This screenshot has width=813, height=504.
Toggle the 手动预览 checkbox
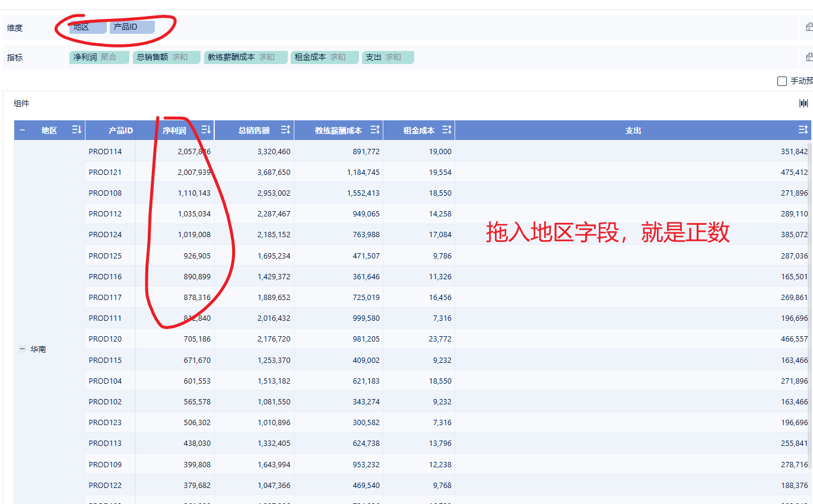coord(782,81)
